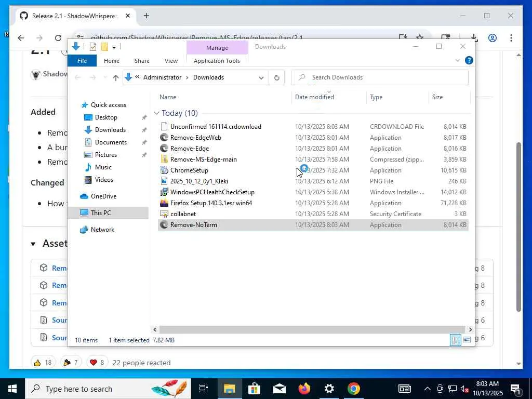Image resolution: width=532 pixels, height=399 pixels.
Task: Open Firefox from the taskbar
Action: (x=304, y=389)
